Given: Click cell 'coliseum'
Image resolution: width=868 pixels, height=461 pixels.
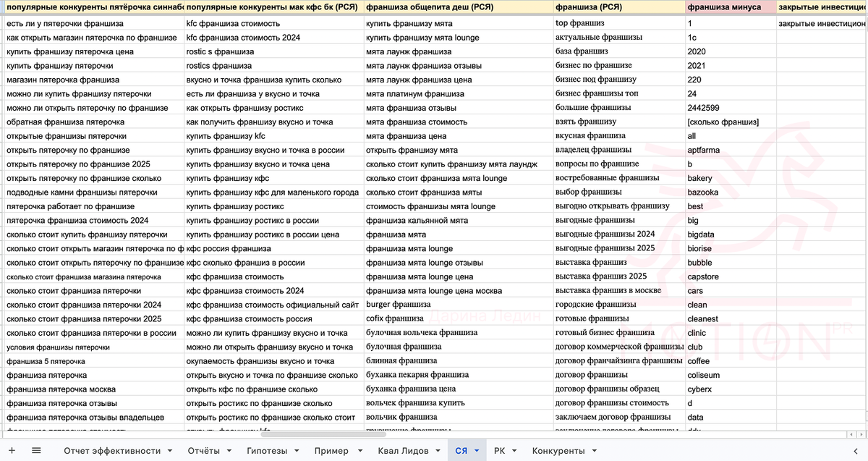Looking at the screenshot, I should tap(731, 375).
